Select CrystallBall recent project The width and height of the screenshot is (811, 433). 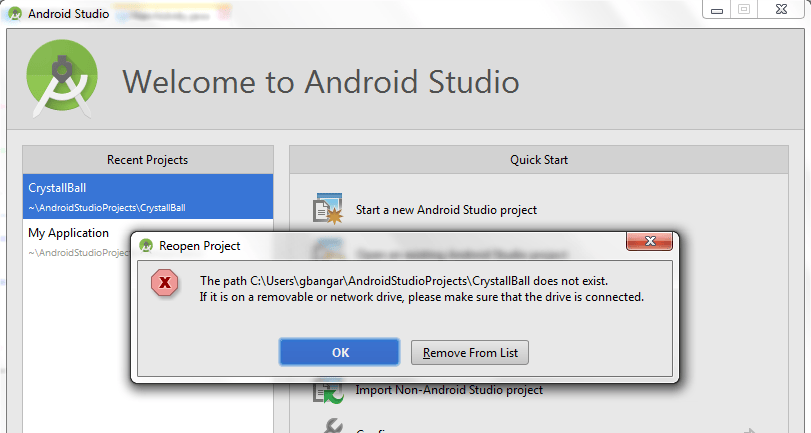tap(148, 197)
